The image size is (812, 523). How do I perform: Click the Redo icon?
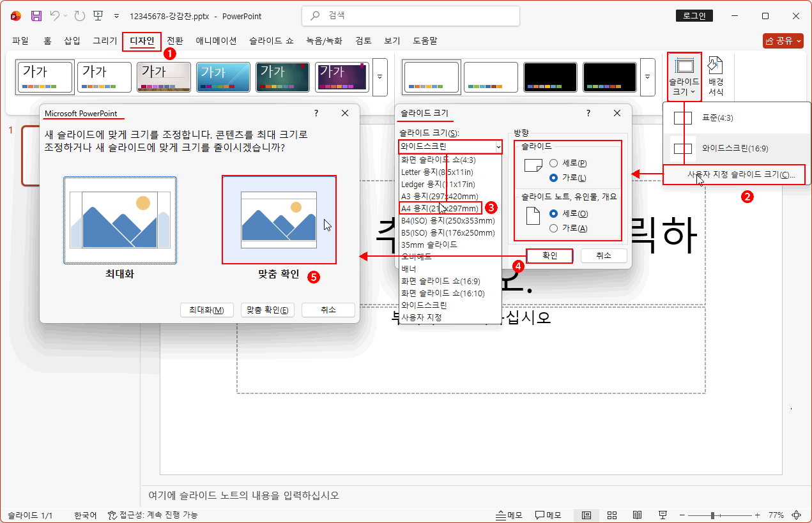coord(79,16)
